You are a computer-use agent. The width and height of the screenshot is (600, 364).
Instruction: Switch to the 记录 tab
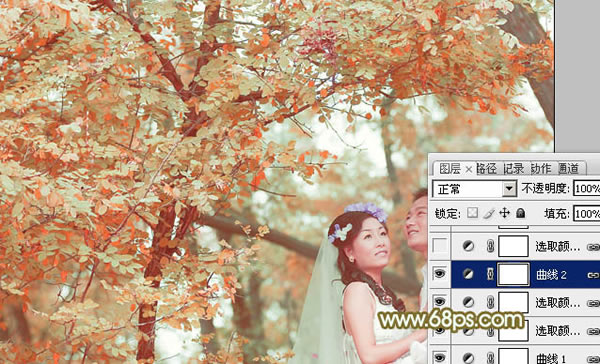point(514,168)
